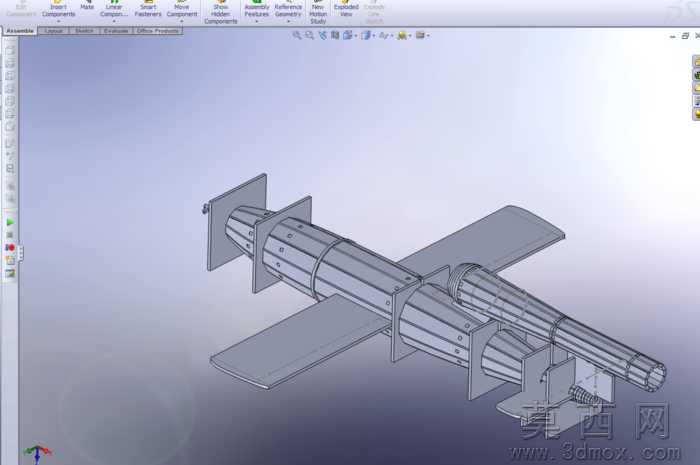Image resolution: width=700 pixels, height=465 pixels.
Task: Open Design Library task pane tab
Action: click(x=696, y=75)
